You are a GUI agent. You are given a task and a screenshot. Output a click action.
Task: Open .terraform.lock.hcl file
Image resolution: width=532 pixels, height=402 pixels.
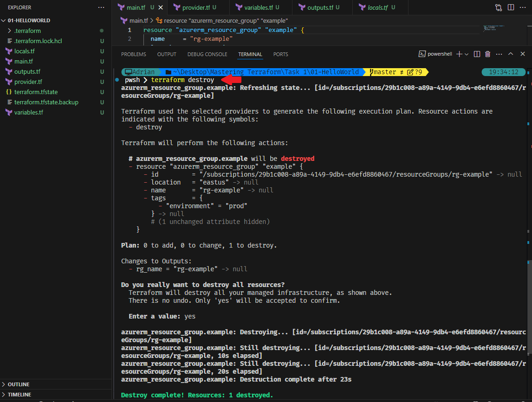click(x=38, y=41)
